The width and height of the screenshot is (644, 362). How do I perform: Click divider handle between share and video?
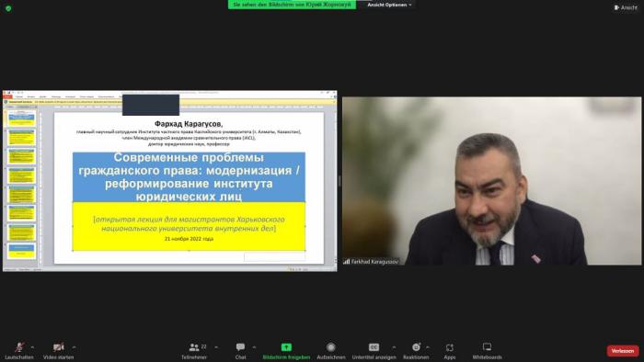(x=339, y=181)
